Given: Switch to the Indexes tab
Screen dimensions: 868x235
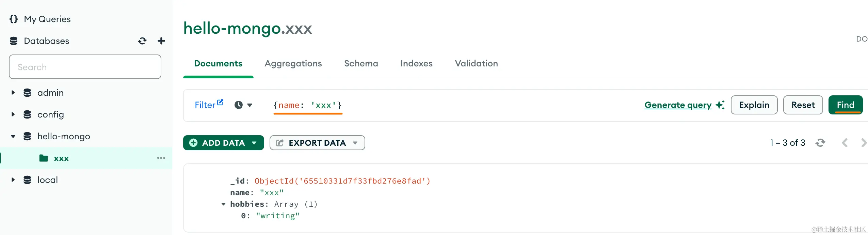Looking at the screenshot, I should (x=416, y=64).
